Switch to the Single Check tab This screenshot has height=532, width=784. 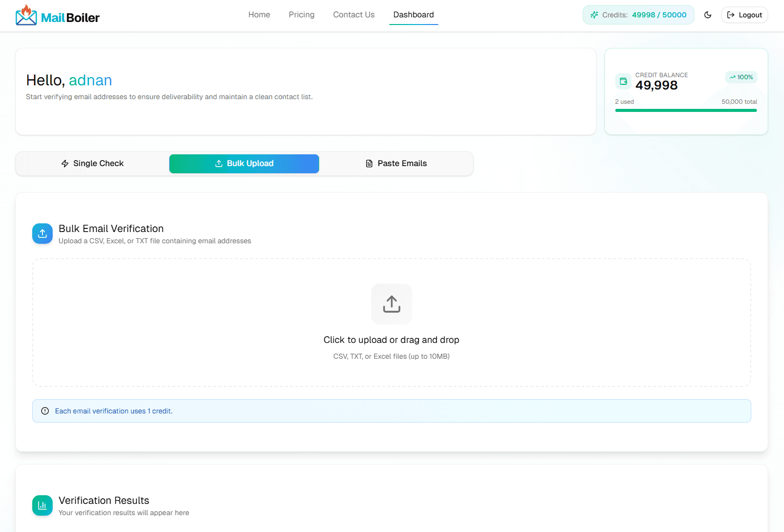(92, 163)
